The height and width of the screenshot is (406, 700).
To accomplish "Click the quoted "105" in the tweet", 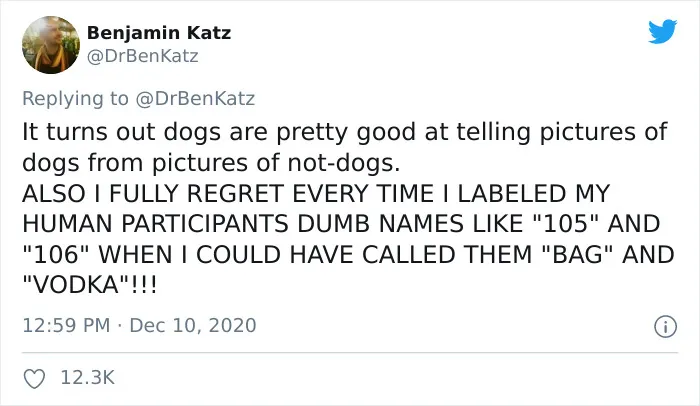I will [566, 224].
